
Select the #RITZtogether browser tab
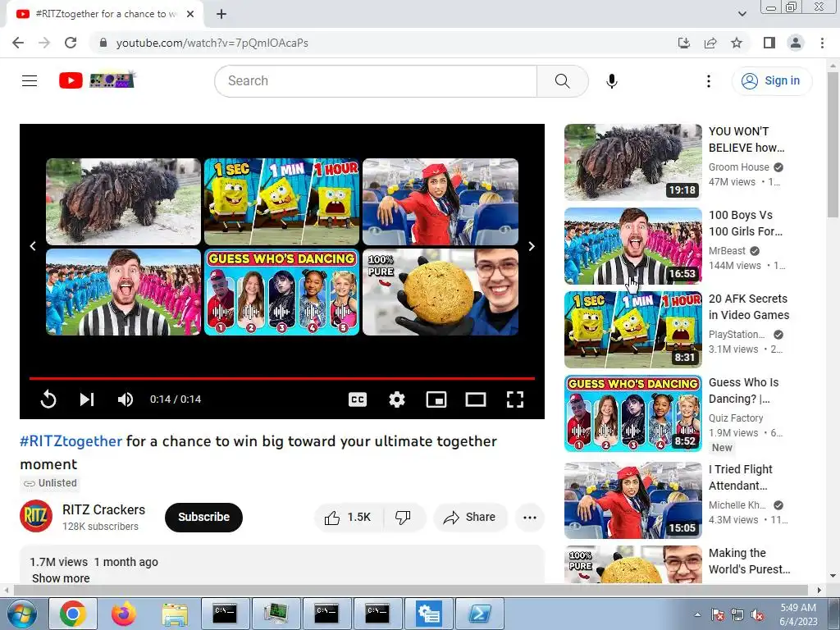tap(104, 15)
